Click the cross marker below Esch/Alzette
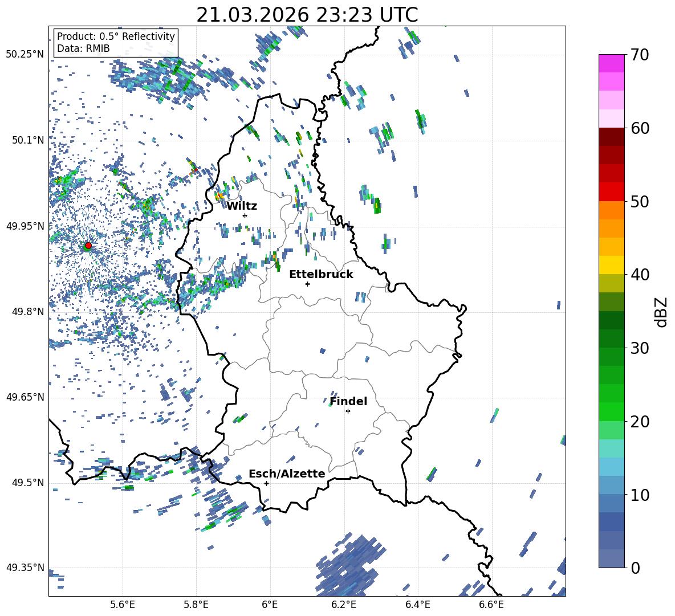 [266, 483]
